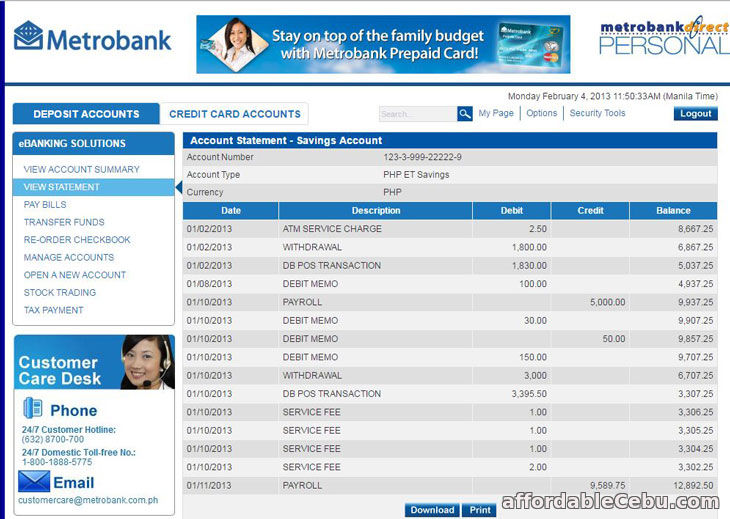Viewport: 730px width, 519px height.
Task: Select View Statement menu item
Action: (94, 187)
